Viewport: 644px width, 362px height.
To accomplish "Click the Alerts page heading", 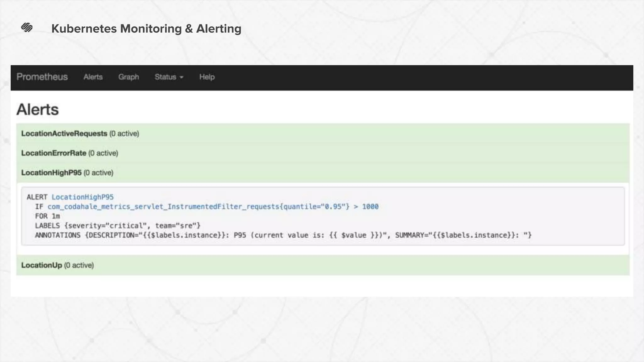I will (x=37, y=109).
